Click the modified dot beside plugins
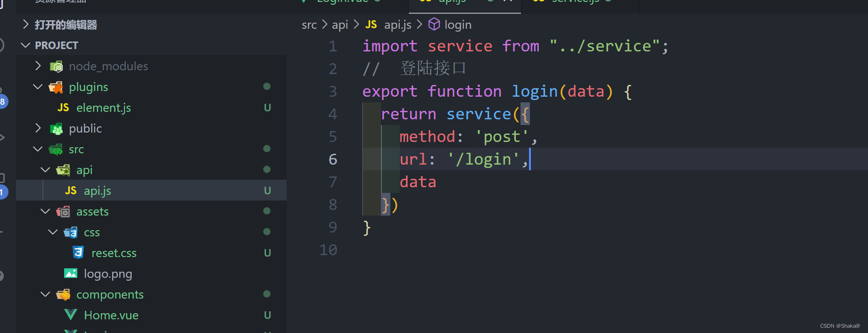The image size is (868, 333). 267,86
